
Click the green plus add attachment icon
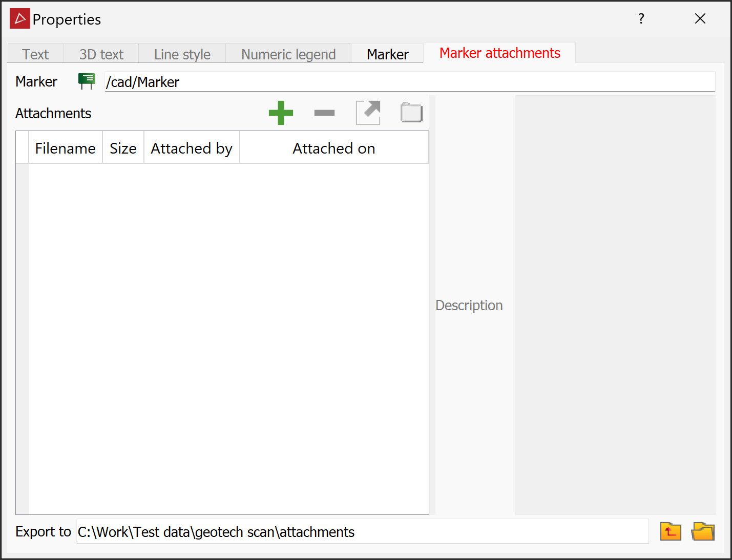281,113
